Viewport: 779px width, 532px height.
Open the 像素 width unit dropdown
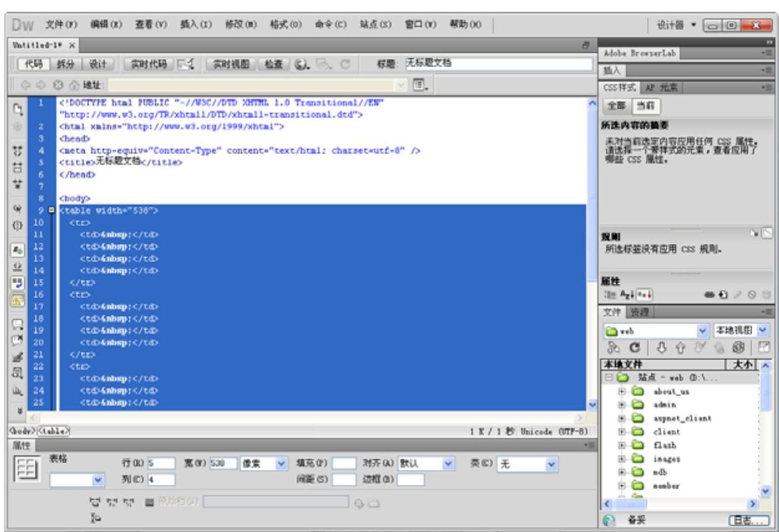pos(263,464)
